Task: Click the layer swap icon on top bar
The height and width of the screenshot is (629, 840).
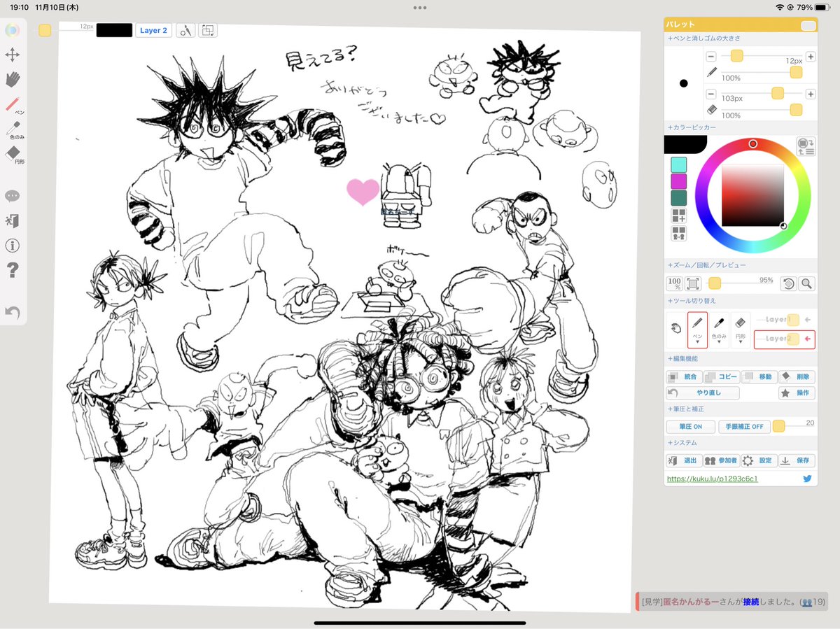Action: point(208,30)
